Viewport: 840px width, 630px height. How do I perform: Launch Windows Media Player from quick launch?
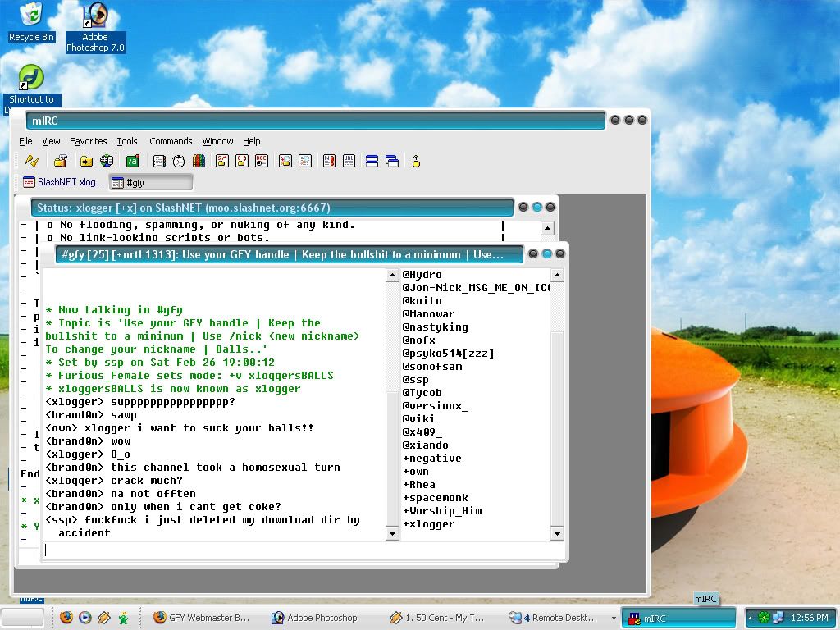(x=85, y=618)
